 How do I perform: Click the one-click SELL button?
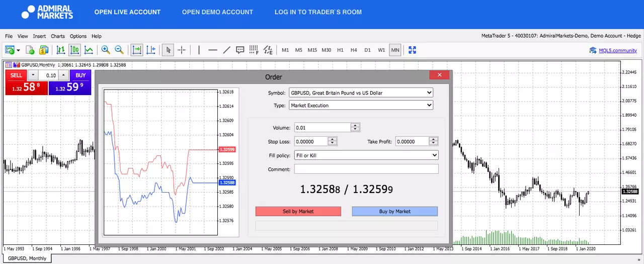[16, 75]
